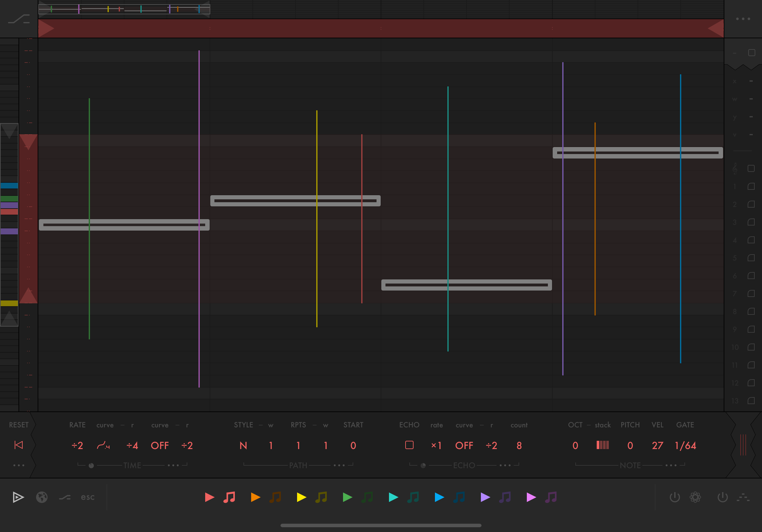Toggle the ECHO enable checkbox
Viewport: 762px width, 532px height.
(x=409, y=445)
